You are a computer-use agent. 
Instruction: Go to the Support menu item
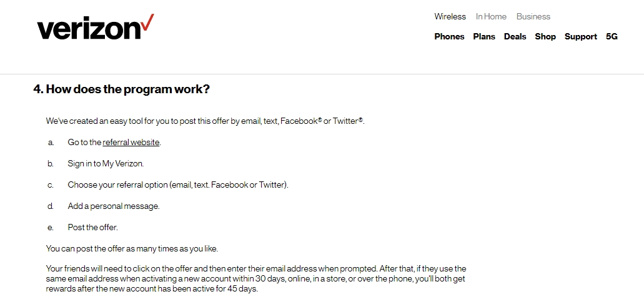(581, 37)
